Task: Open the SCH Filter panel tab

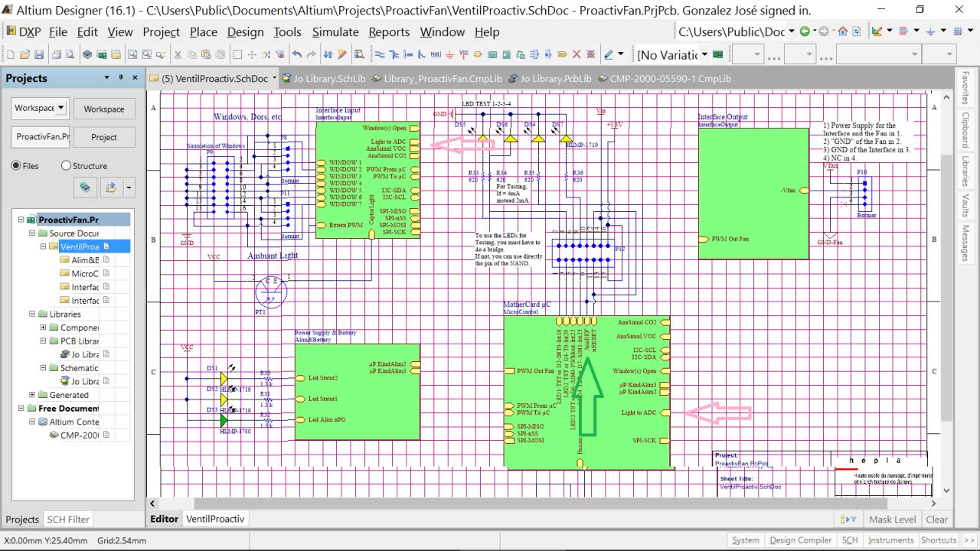Action: click(x=68, y=519)
